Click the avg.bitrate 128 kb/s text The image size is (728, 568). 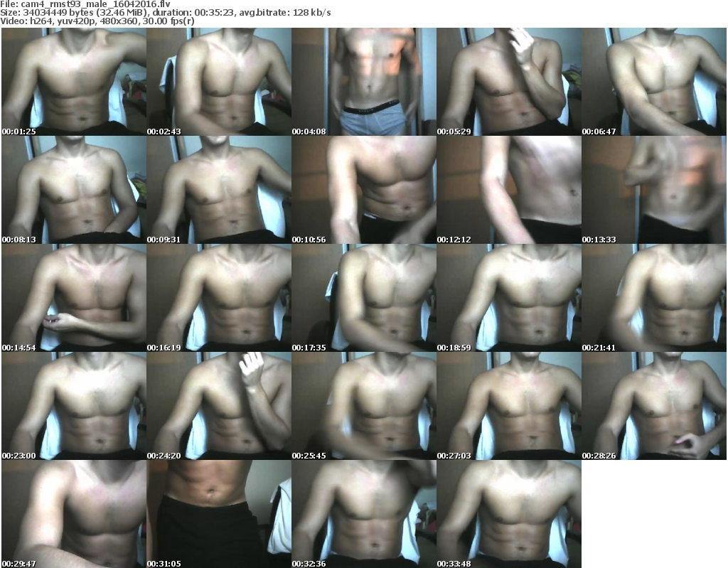285,13
